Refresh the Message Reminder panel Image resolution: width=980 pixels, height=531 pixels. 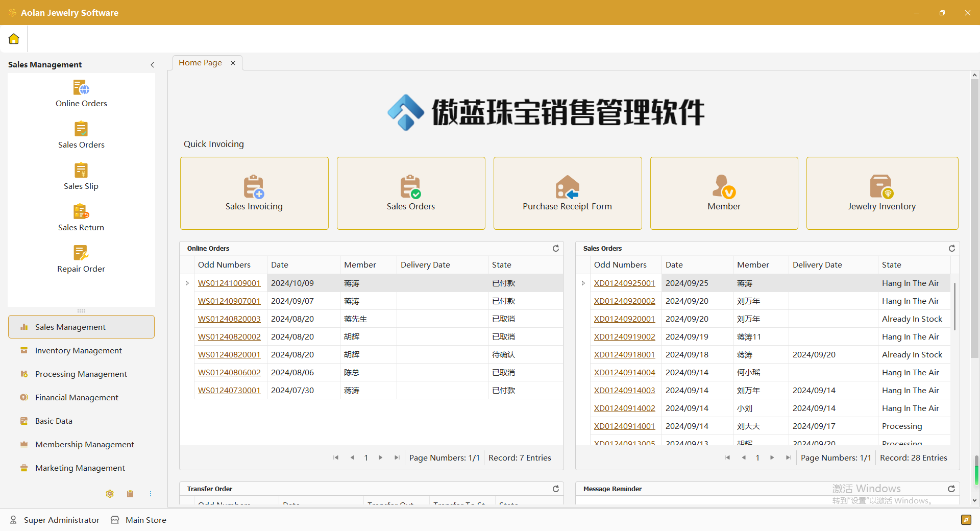pyautogui.click(x=951, y=489)
